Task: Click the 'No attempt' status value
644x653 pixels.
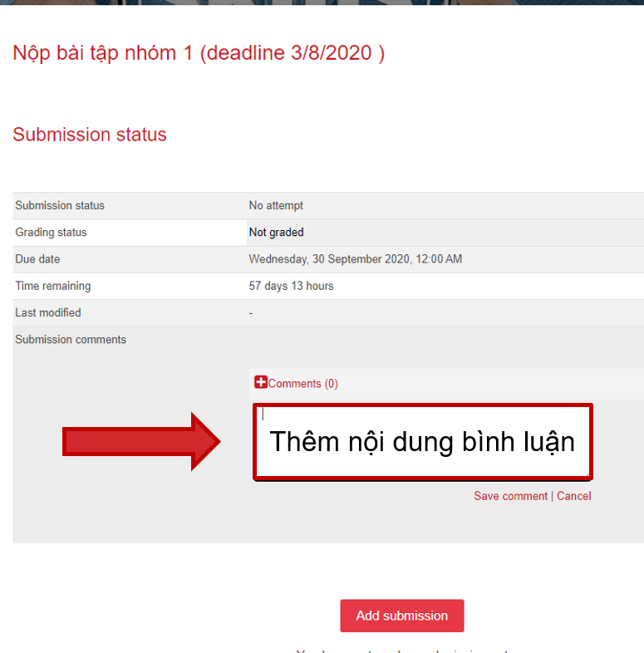Action: coord(276,205)
